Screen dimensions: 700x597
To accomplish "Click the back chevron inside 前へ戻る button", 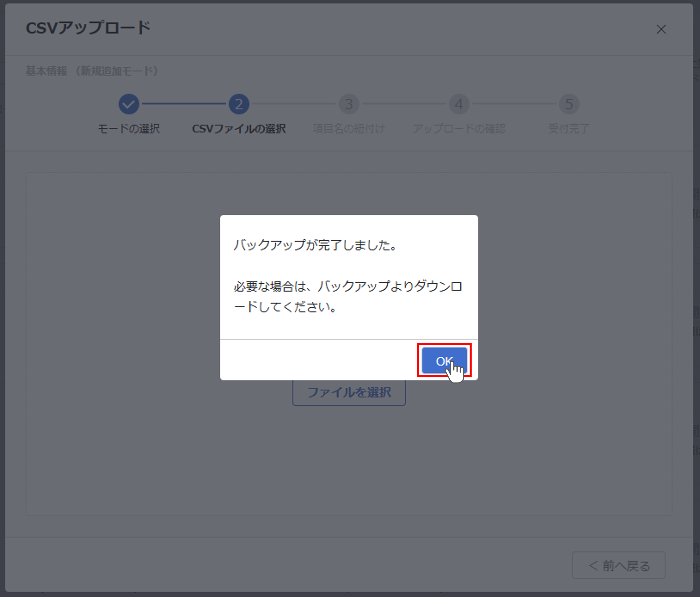I will pos(594,565).
